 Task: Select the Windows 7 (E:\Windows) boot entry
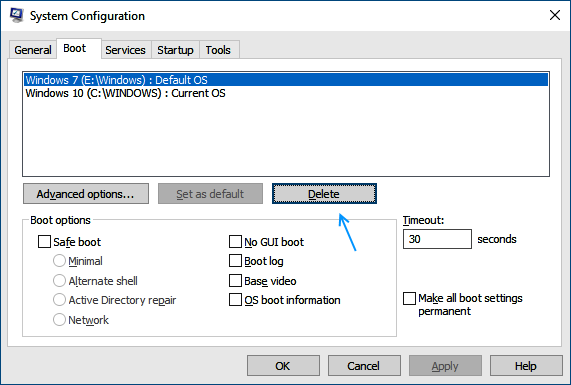pos(286,80)
